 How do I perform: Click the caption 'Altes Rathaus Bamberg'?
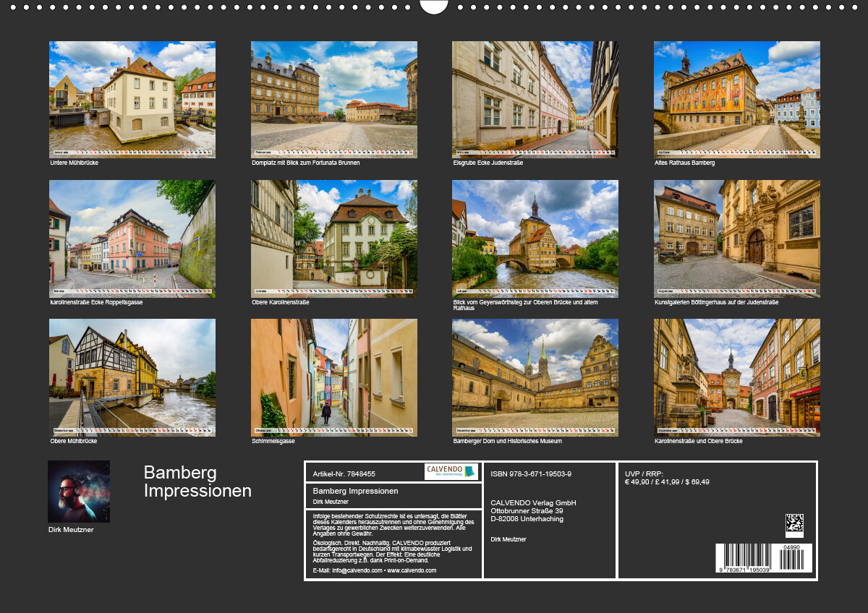(x=684, y=163)
